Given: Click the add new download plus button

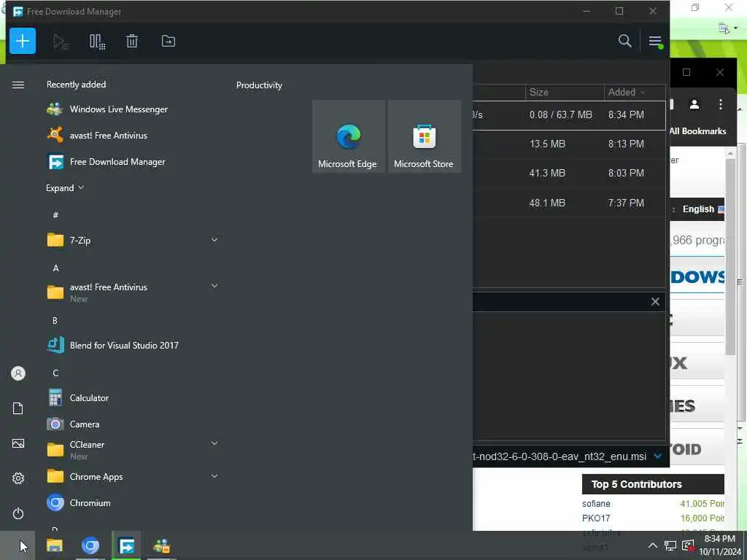Looking at the screenshot, I should click(x=23, y=41).
